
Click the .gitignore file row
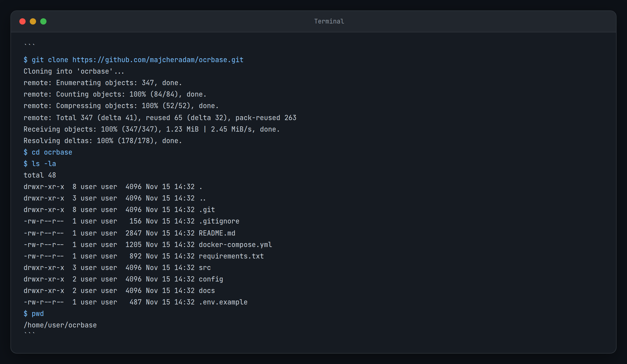(x=131, y=221)
